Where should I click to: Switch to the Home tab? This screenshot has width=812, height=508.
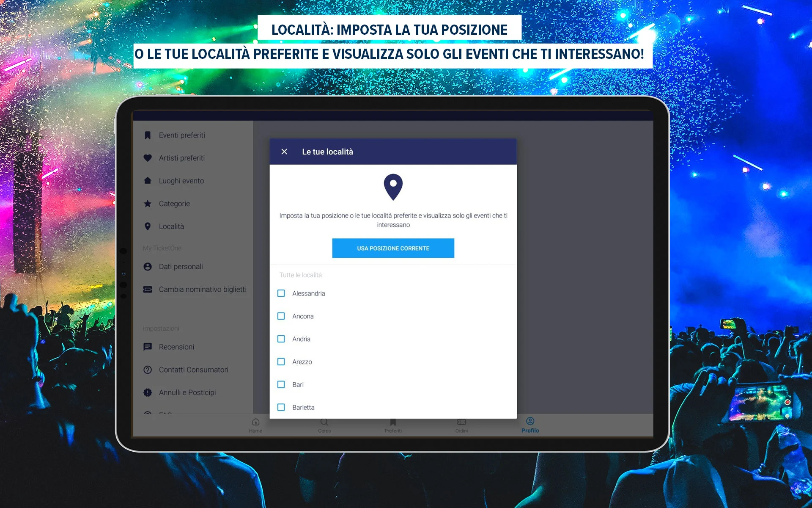255,425
